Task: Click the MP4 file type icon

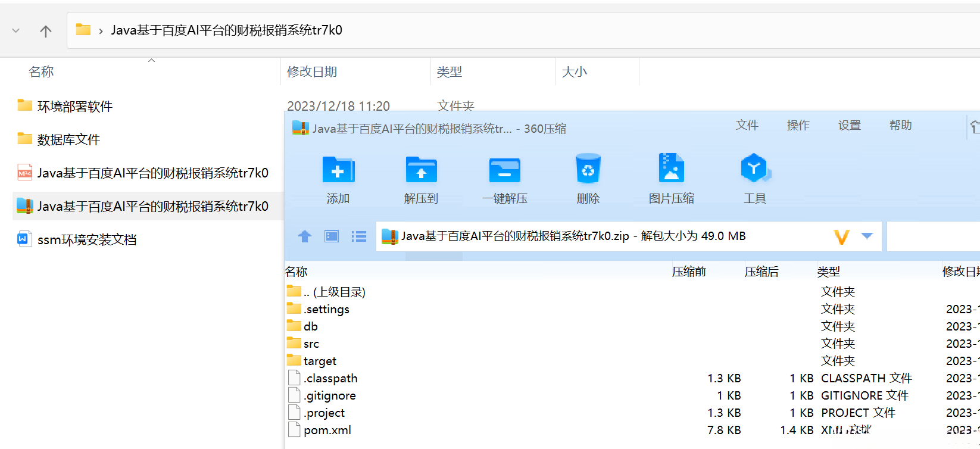Action: [24, 173]
